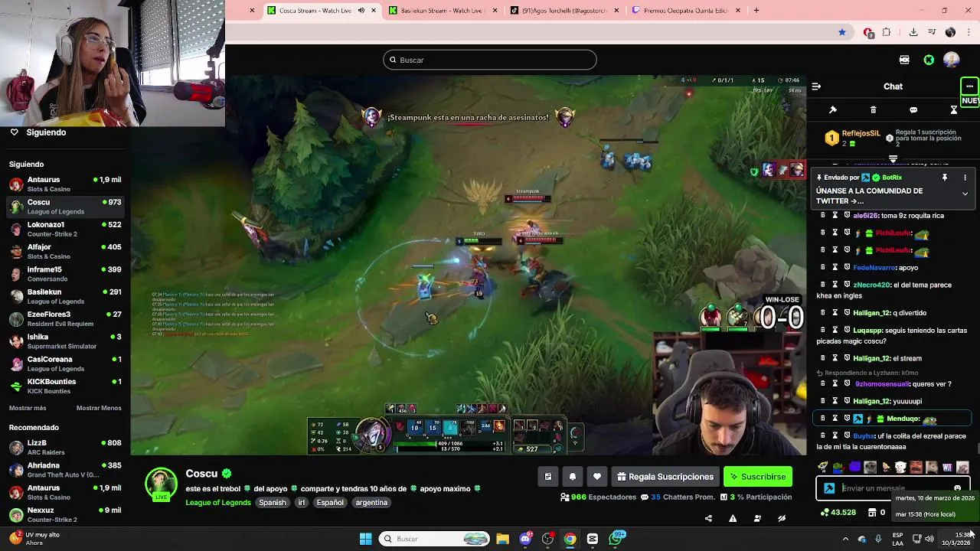980x551 pixels.
Task: Click the green Kick K icon in top bar
Action: tap(929, 60)
